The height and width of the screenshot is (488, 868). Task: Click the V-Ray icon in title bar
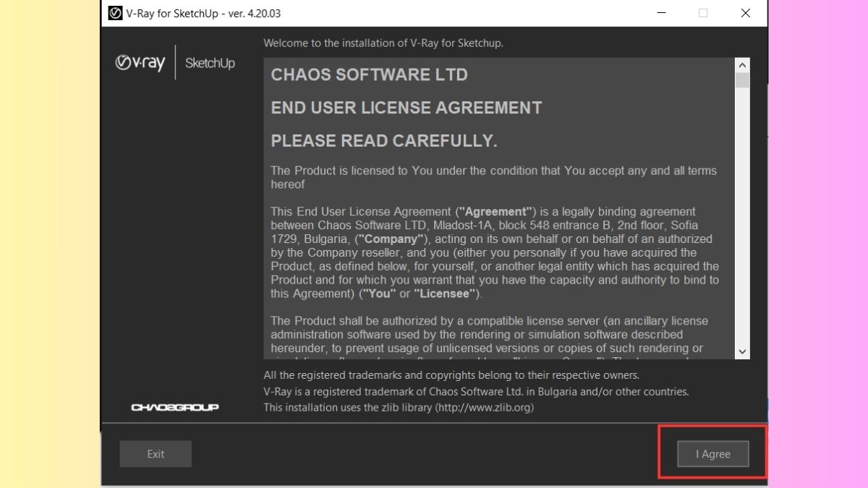pos(115,13)
